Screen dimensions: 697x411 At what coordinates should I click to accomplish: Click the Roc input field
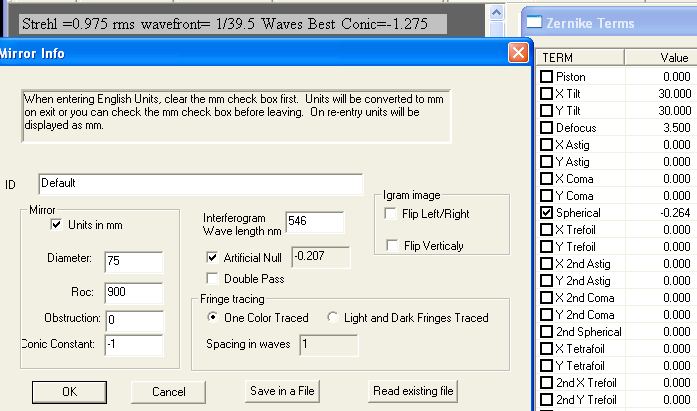(x=134, y=292)
